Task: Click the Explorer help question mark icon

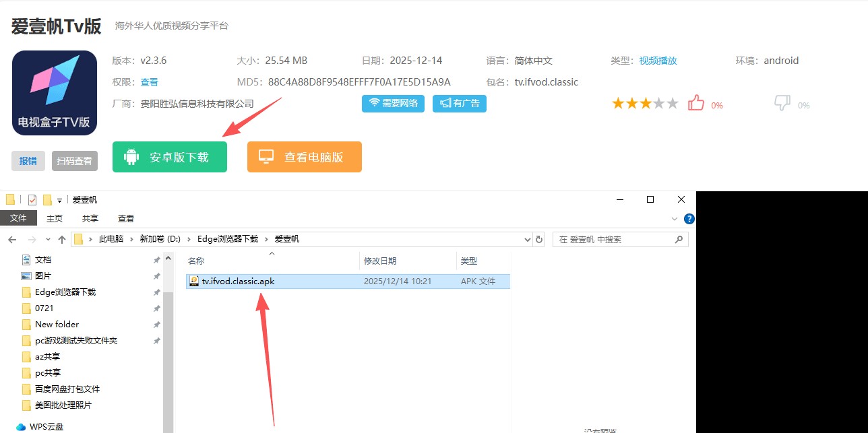Action: (x=689, y=218)
